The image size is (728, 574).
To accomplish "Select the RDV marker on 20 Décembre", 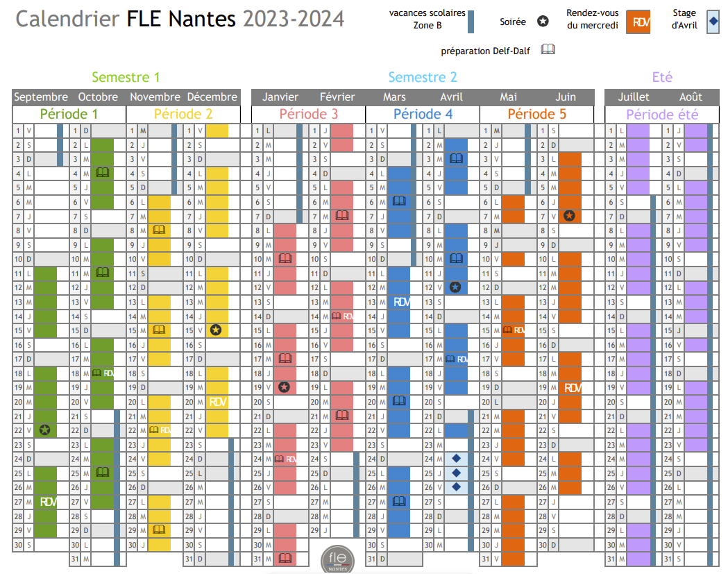I will pyautogui.click(x=218, y=402).
